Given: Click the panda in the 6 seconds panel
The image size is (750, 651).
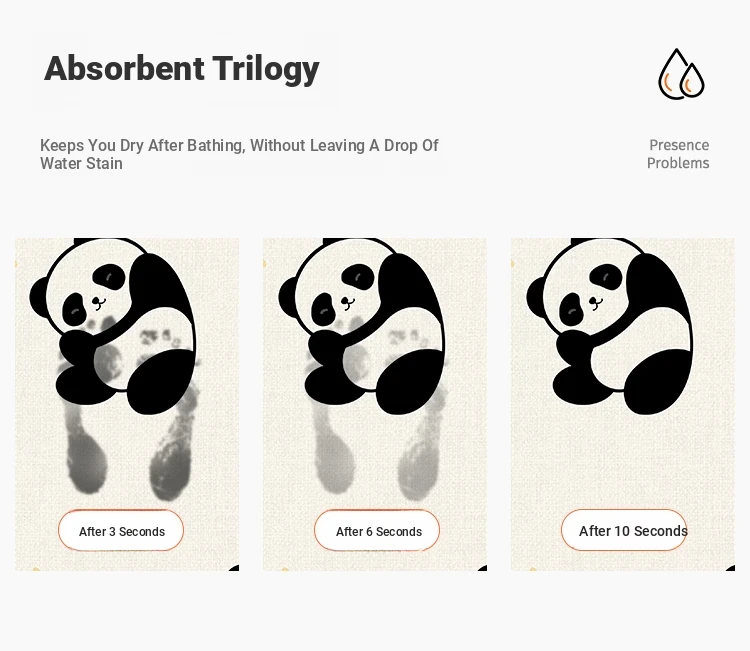Looking at the screenshot, I should (362, 326).
